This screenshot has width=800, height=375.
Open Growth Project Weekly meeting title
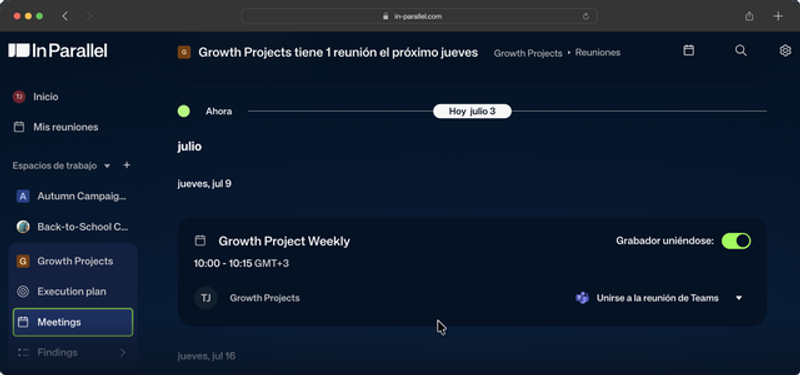pos(284,241)
